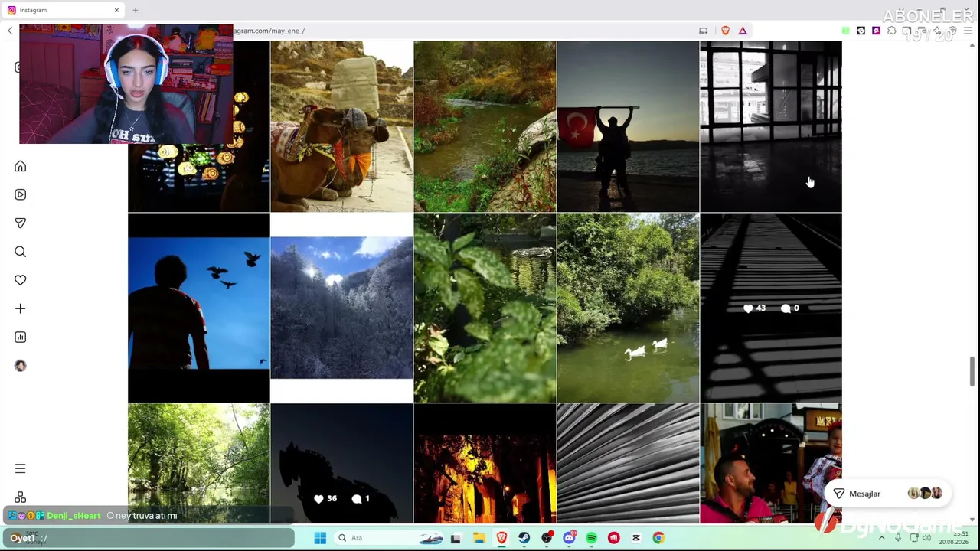Screen dimensions: 980x551
Task: Open File Explorer from the taskbar
Action: 479,538
